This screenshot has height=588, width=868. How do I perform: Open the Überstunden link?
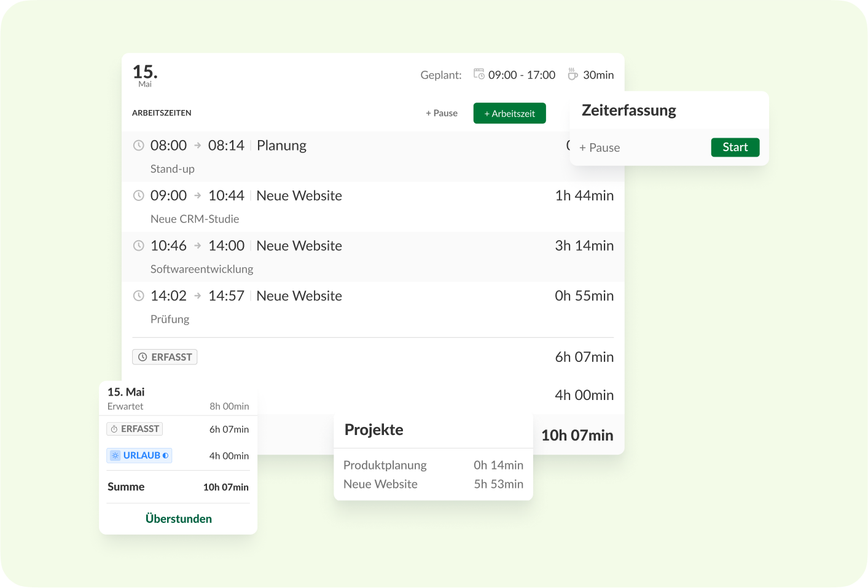pos(179,519)
